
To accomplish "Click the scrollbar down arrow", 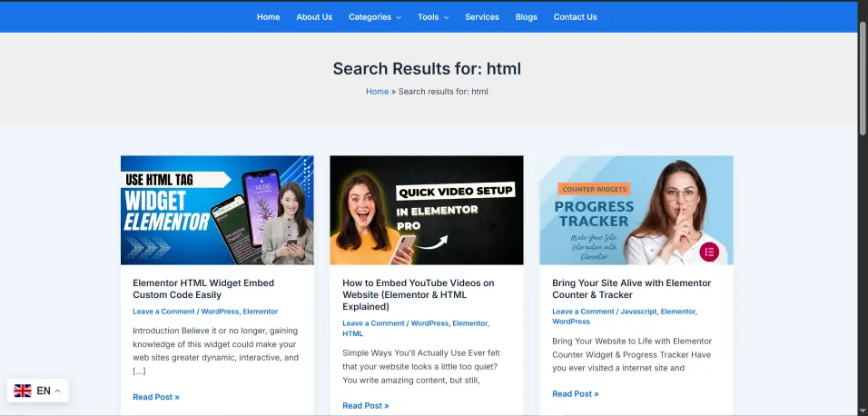I will (863, 411).
